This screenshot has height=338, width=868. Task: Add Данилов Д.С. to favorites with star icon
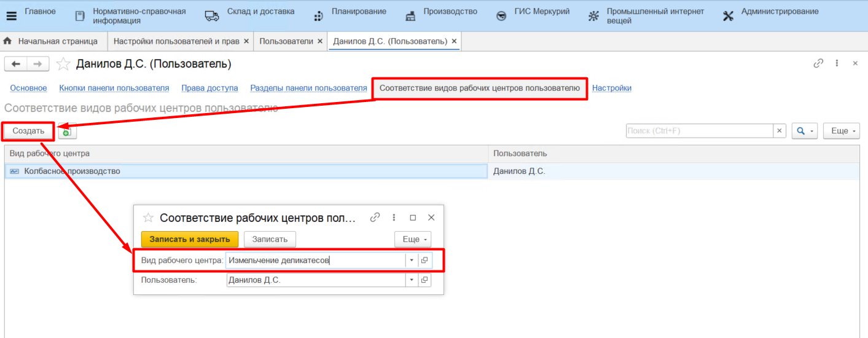click(x=63, y=64)
